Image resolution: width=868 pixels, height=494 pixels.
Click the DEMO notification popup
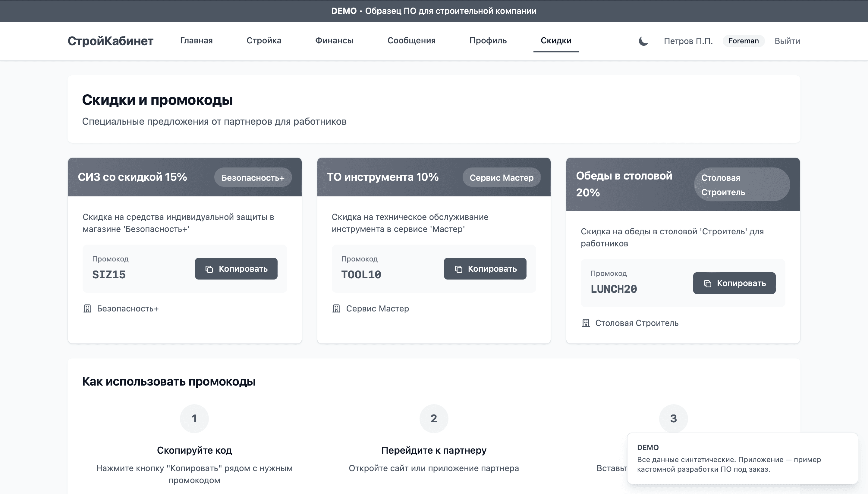(742, 458)
